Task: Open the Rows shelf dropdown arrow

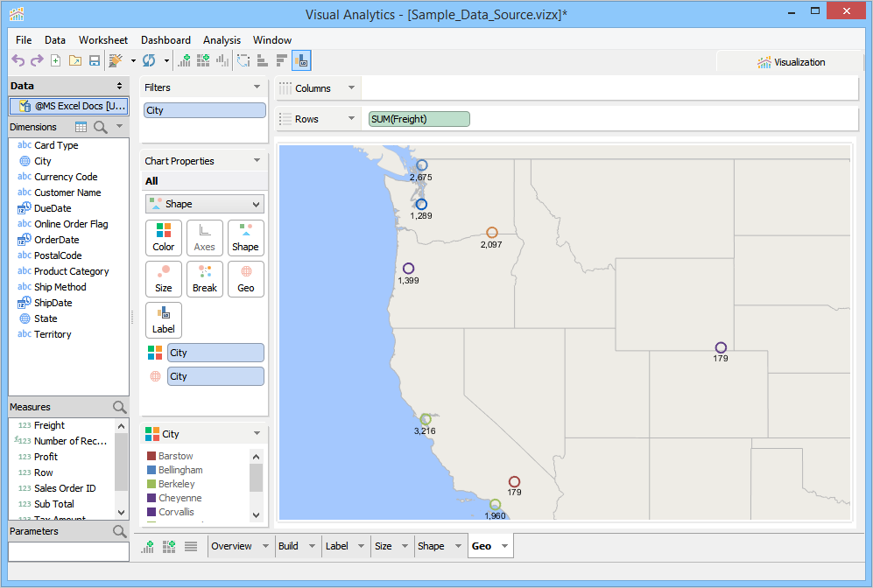Action: 351,119
